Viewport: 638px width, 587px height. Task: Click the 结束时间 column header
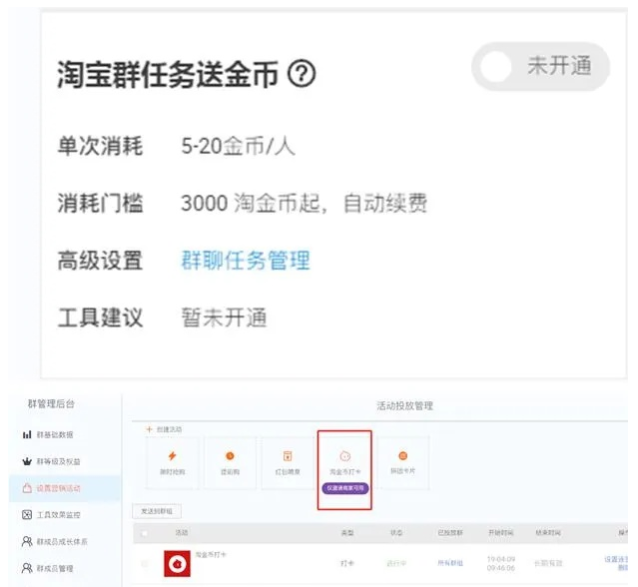tap(548, 532)
